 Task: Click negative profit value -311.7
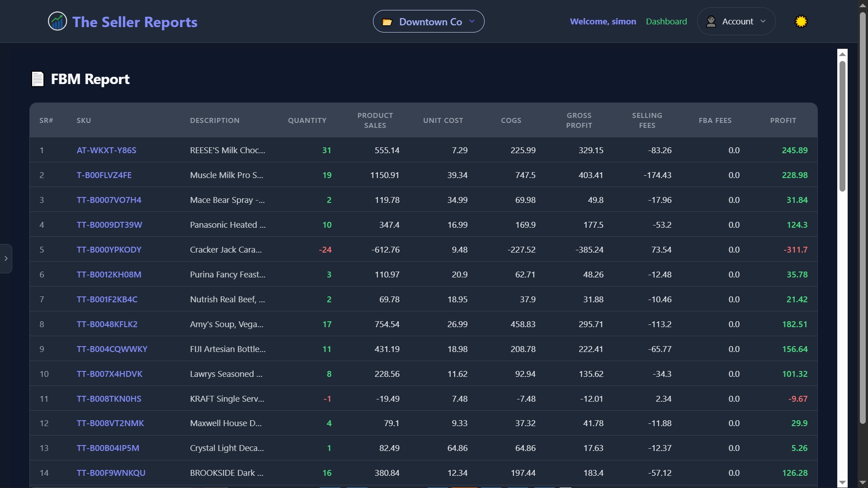[796, 249]
